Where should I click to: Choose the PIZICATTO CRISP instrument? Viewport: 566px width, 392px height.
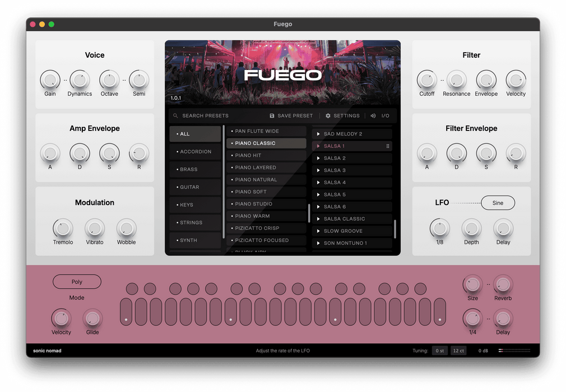tap(266, 228)
